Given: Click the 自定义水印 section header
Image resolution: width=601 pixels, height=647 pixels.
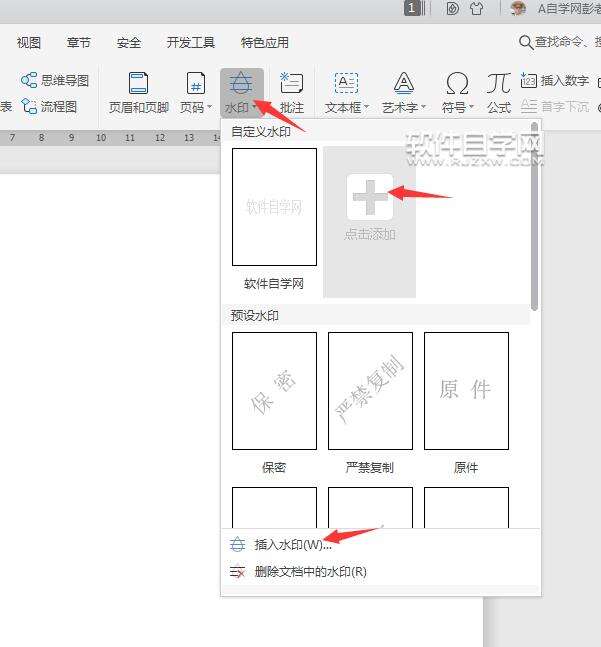Looking at the screenshot, I should (261, 132).
